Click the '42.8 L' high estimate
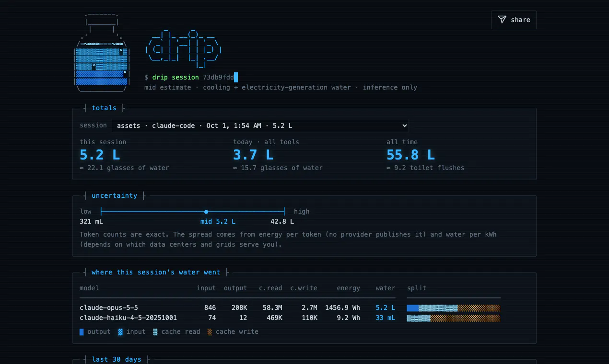 coord(282,222)
